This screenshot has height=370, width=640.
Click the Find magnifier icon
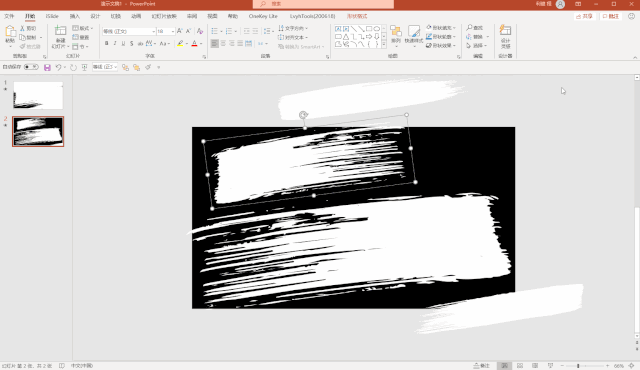tap(469, 27)
